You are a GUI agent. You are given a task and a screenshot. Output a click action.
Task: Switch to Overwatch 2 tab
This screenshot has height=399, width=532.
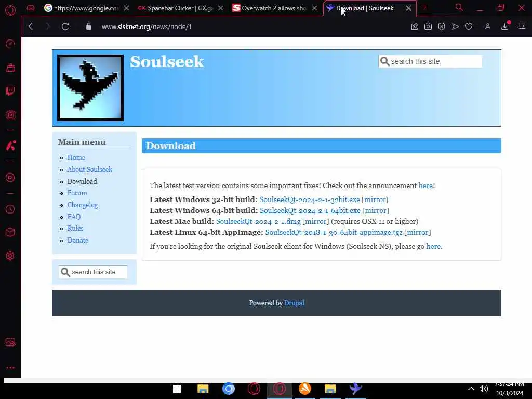pyautogui.click(x=273, y=8)
